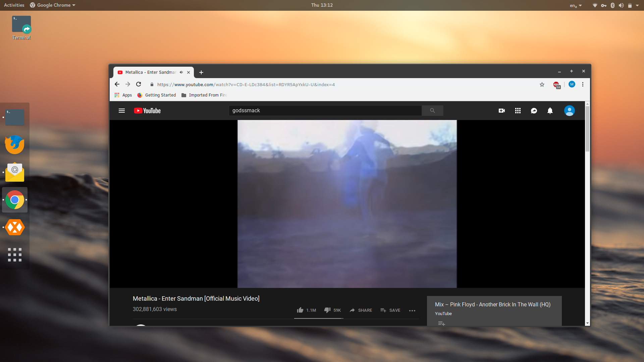The width and height of the screenshot is (644, 362).
Task: Click the 302,881,603 views text
Action: tap(155, 309)
